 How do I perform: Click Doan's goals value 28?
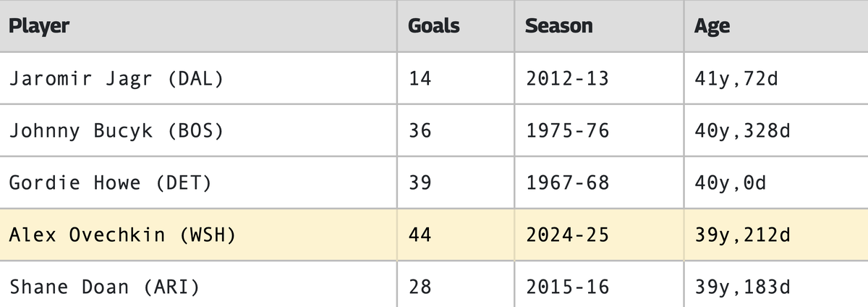click(x=420, y=287)
